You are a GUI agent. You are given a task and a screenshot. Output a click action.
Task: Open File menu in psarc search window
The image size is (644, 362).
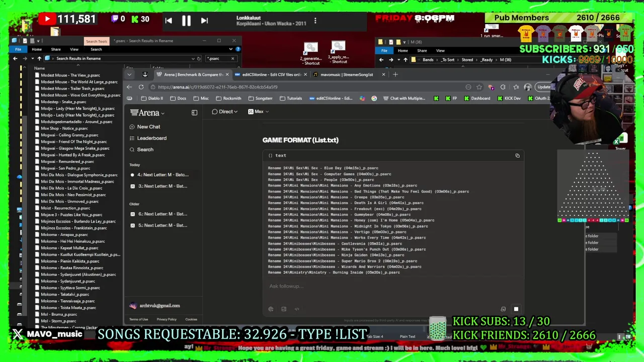point(18,49)
